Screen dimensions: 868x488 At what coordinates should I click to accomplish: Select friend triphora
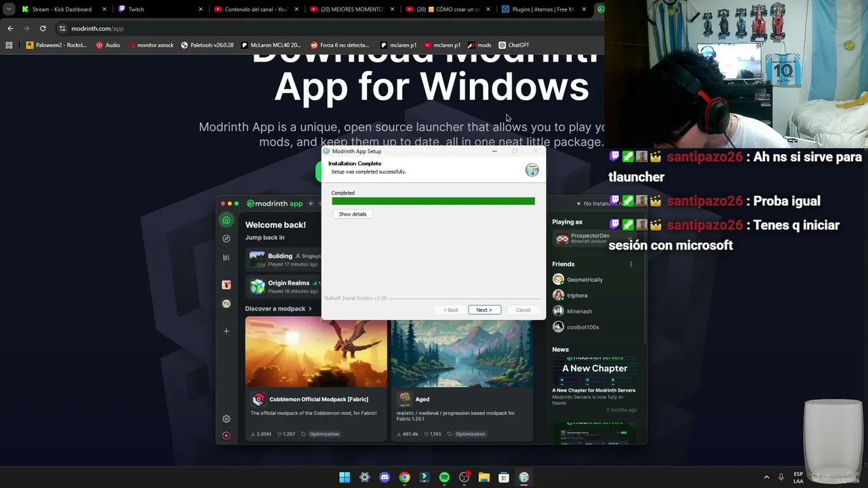click(570, 296)
